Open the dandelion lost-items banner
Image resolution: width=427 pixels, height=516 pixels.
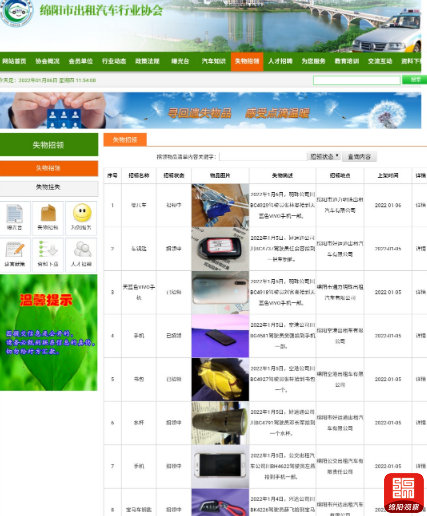(x=211, y=110)
